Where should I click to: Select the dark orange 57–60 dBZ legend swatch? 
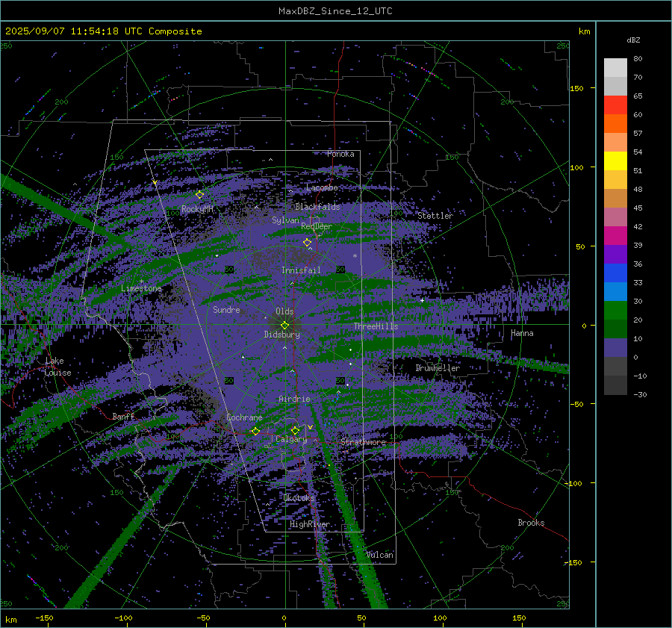(615, 124)
